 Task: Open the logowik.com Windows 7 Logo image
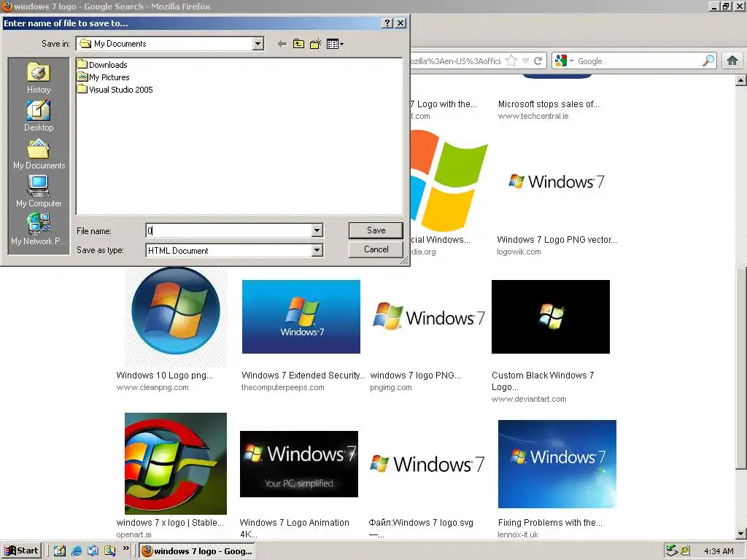[x=557, y=182]
